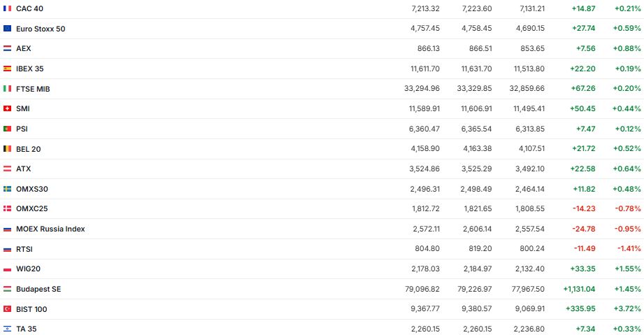Viewport: 644px width, 335px height.
Task: Click the Russian flag in the RTSI row
Action: pos(7,249)
